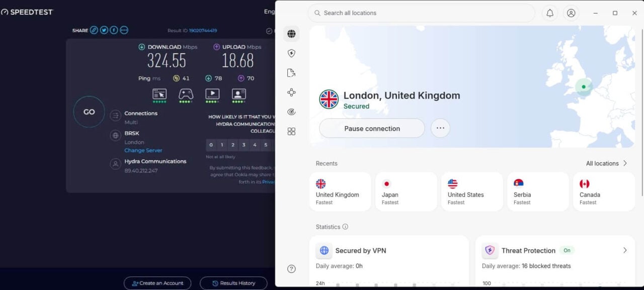Click the BRSK server globe icon
The image size is (644, 290).
116,136
